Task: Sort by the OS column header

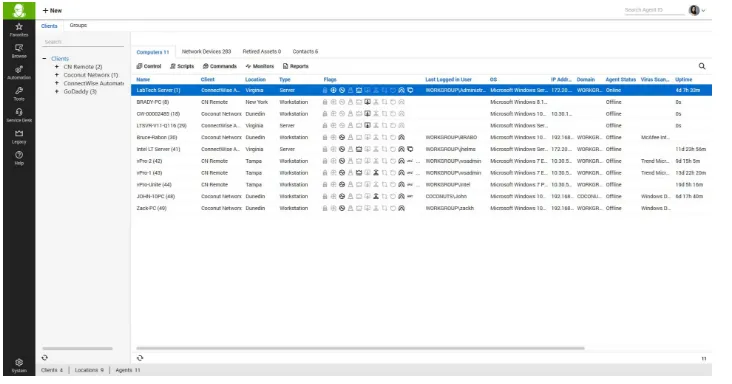Action: (x=493, y=80)
